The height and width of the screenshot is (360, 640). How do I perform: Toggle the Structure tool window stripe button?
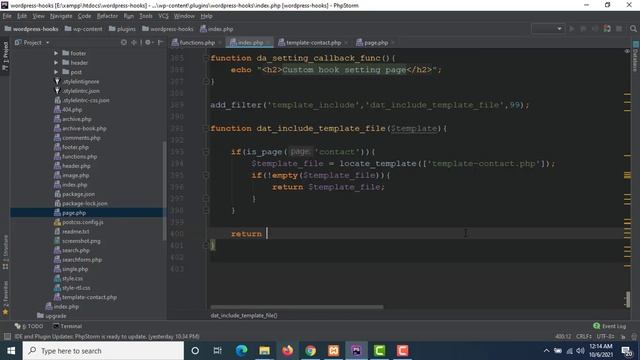(x=5, y=252)
